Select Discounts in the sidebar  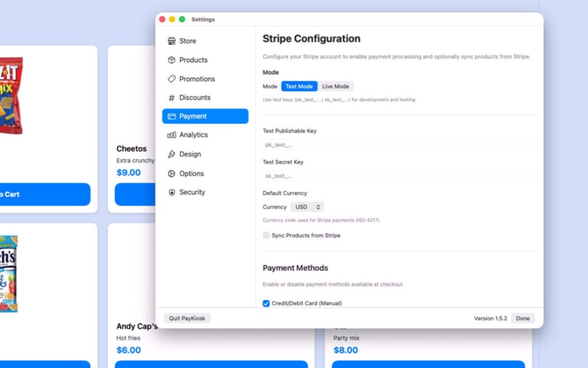coord(205,98)
